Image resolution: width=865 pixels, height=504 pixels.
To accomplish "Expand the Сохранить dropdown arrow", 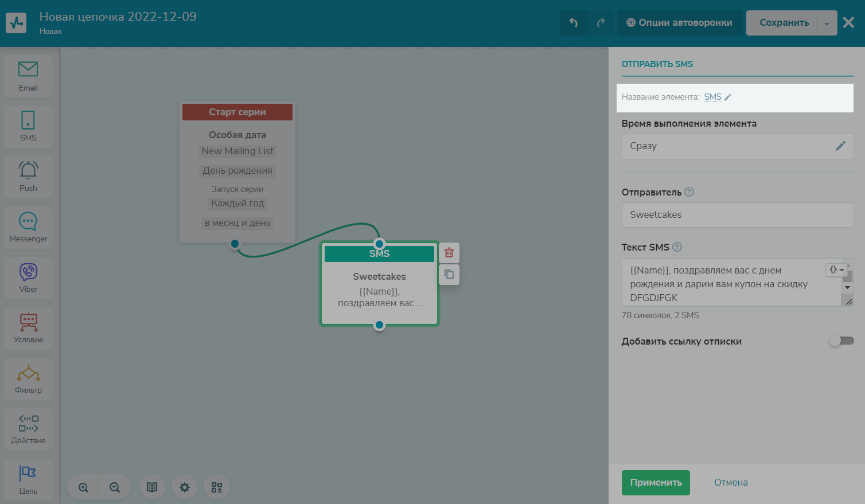I will tap(827, 24).
